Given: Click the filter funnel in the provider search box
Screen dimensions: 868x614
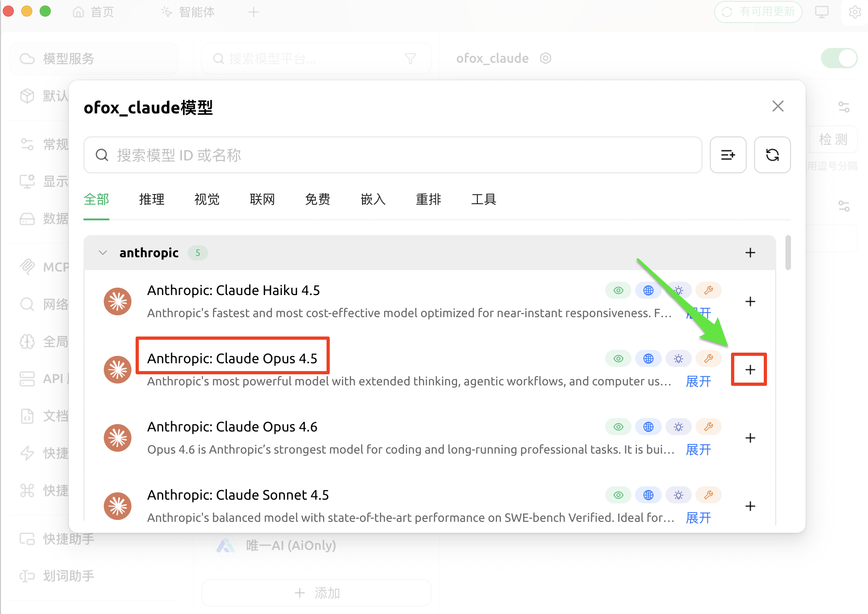Looking at the screenshot, I should click(410, 59).
